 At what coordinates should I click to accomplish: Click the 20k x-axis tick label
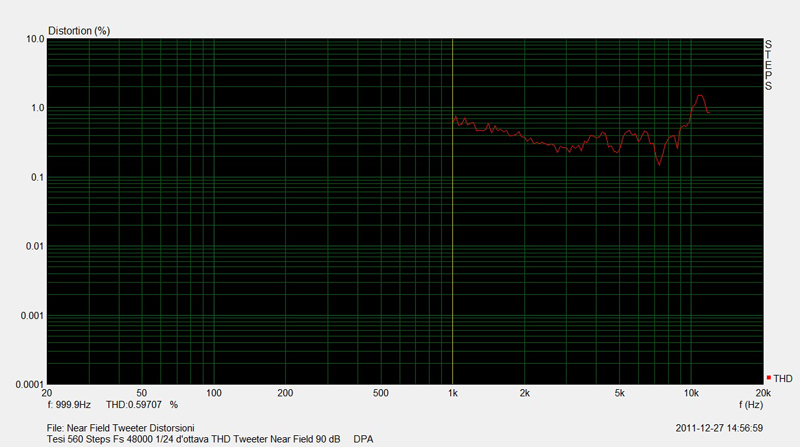pos(763,393)
